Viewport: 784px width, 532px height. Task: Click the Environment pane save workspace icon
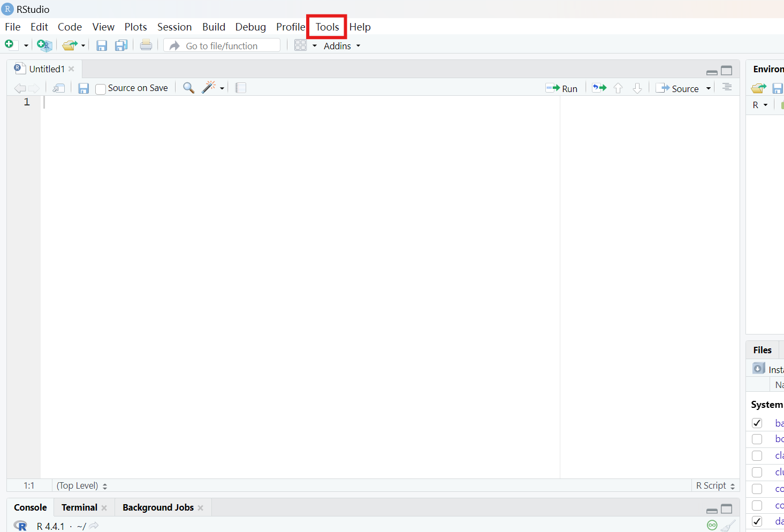(778, 88)
